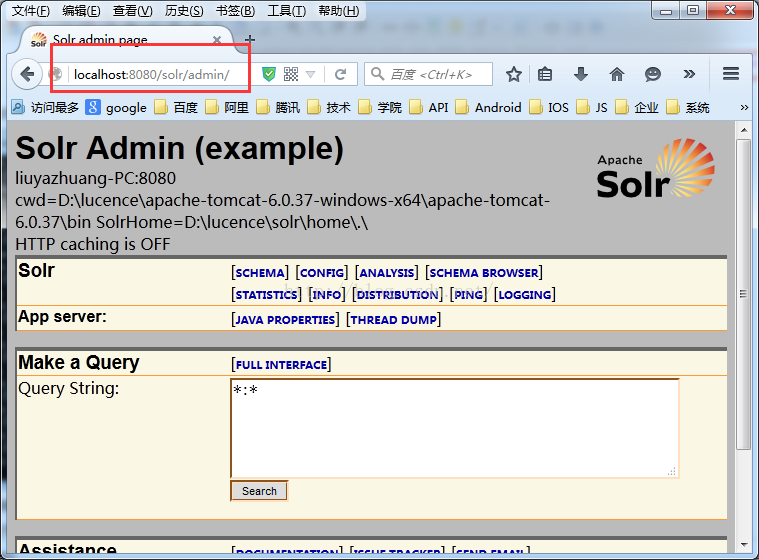Open the INFO link
The image size is (759, 560).
coord(327,295)
